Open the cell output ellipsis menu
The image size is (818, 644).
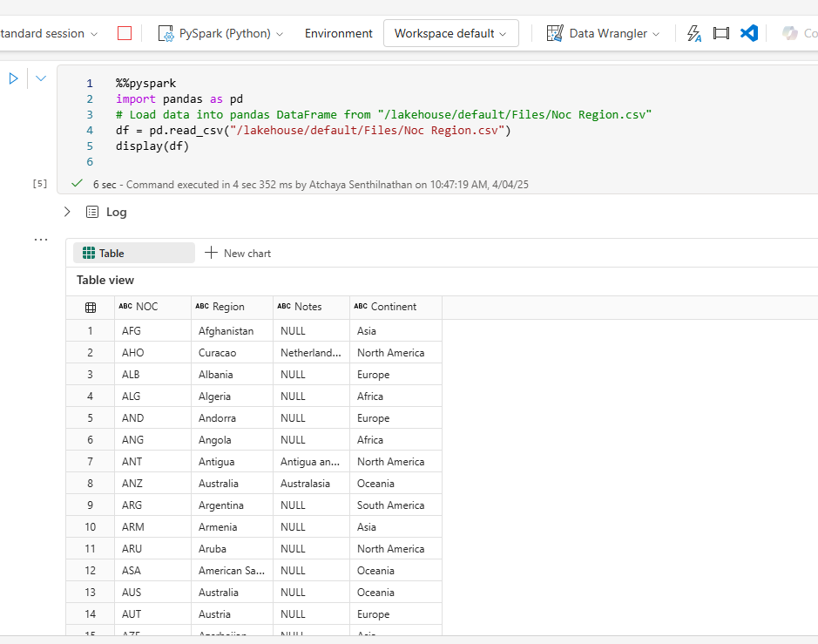coord(41,239)
